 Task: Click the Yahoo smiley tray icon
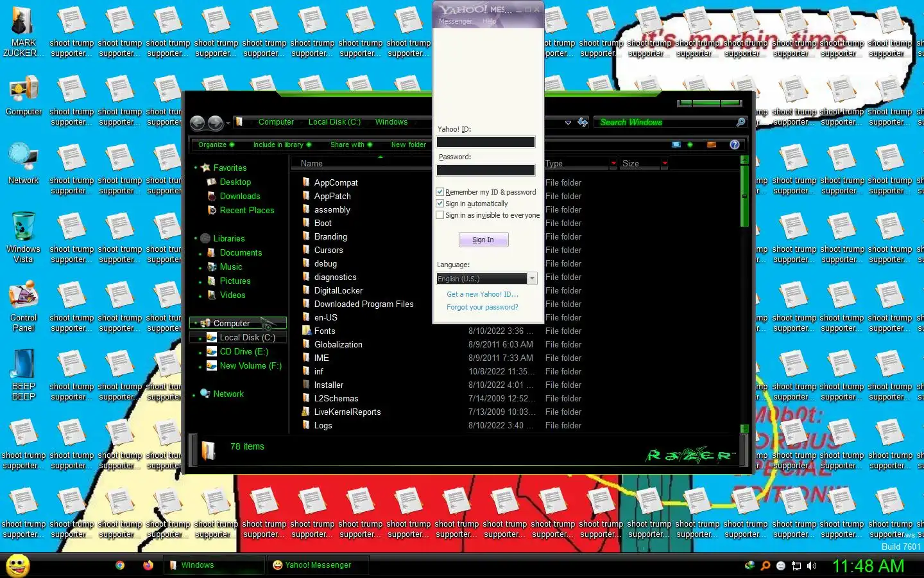click(781, 566)
